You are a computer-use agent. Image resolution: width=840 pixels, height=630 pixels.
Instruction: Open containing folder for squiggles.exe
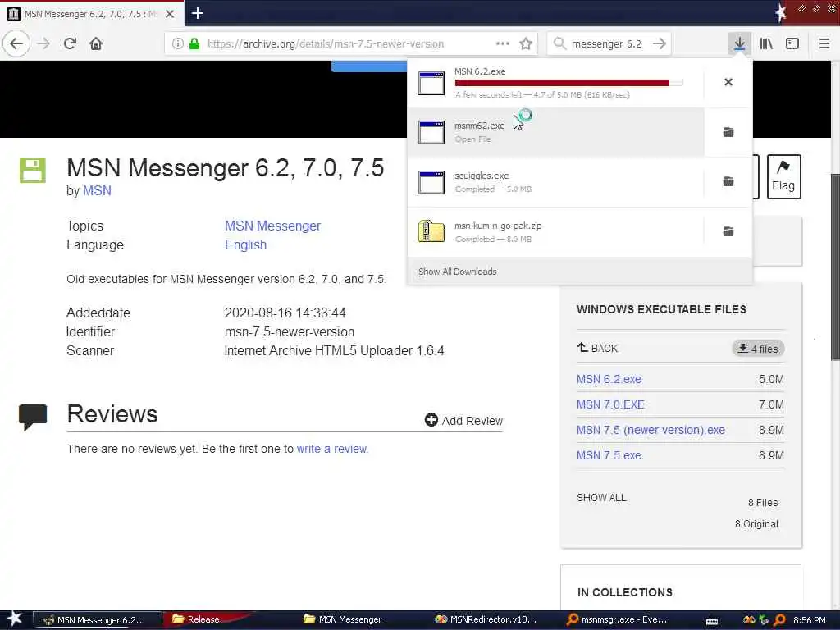pos(728,181)
